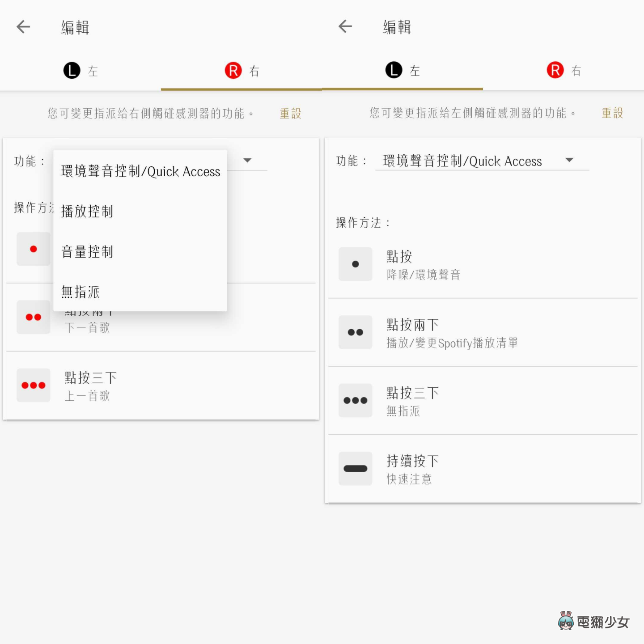Select 環境聲音控制/Quick Access in the open list

click(x=140, y=171)
